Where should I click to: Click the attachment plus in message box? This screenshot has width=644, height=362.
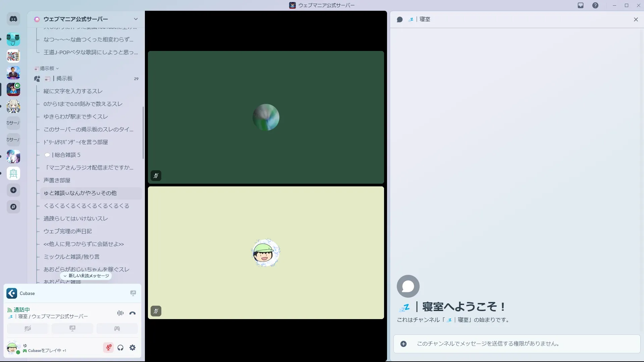(404, 344)
